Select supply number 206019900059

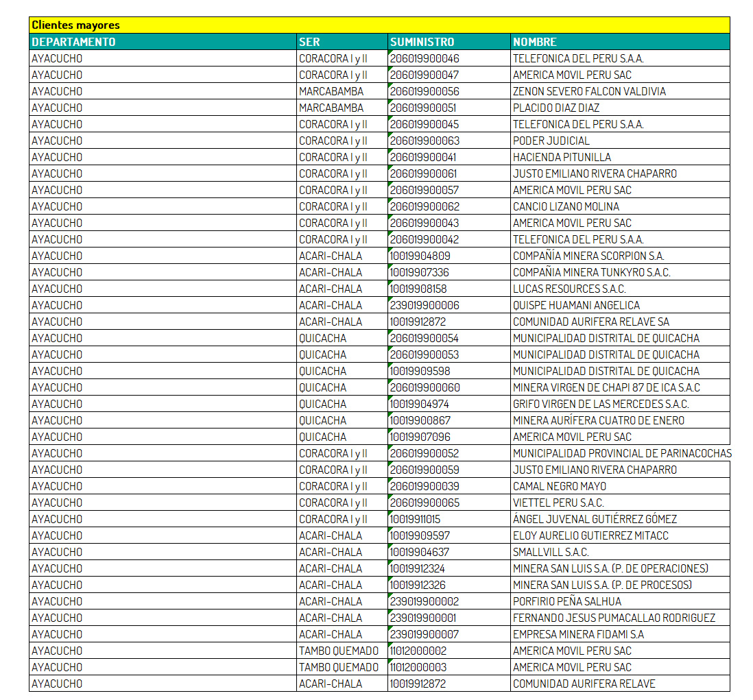pos(449,470)
